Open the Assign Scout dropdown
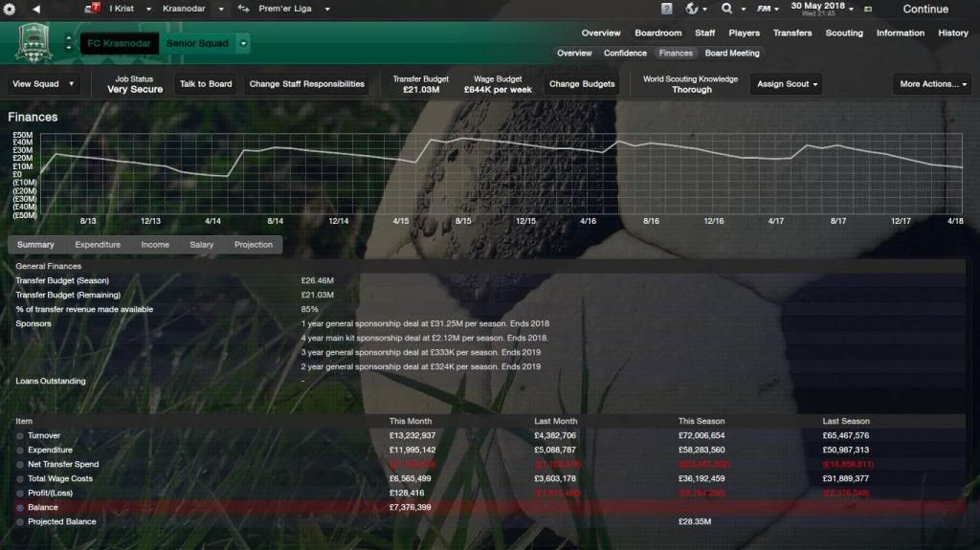The image size is (980, 550). [x=788, y=84]
